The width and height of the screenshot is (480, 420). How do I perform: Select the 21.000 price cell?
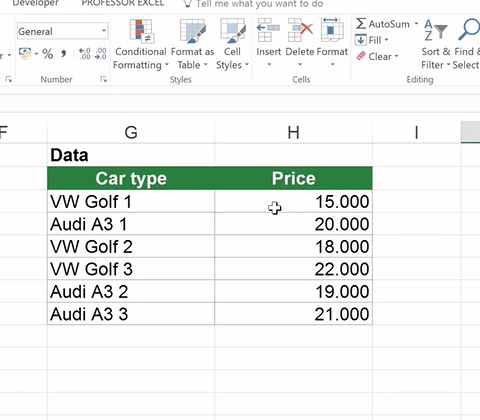[x=293, y=314]
